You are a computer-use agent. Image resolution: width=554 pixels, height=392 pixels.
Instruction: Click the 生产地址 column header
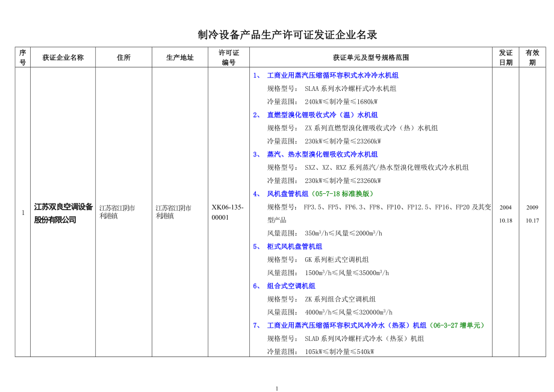point(180,58)
